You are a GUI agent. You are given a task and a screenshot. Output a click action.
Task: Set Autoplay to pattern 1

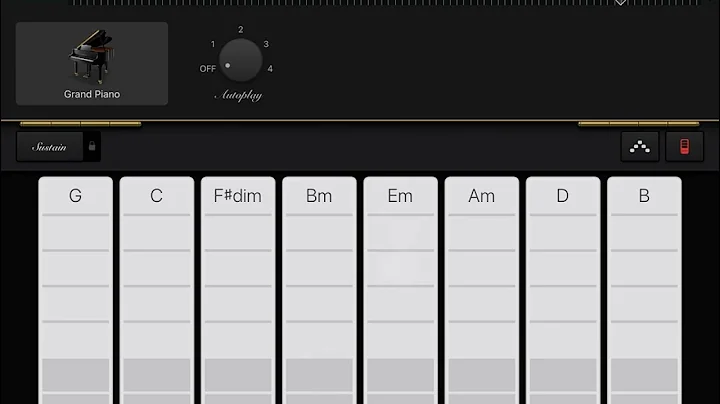[x=213, y=44]
